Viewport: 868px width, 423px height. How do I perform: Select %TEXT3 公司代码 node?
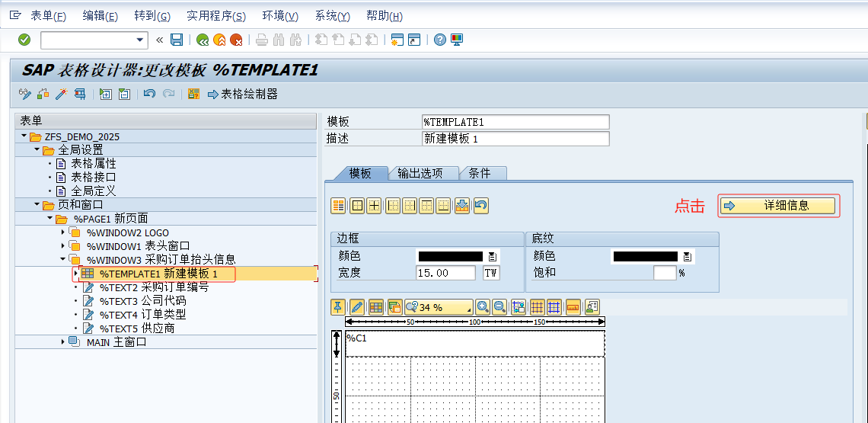click(143, 301)
